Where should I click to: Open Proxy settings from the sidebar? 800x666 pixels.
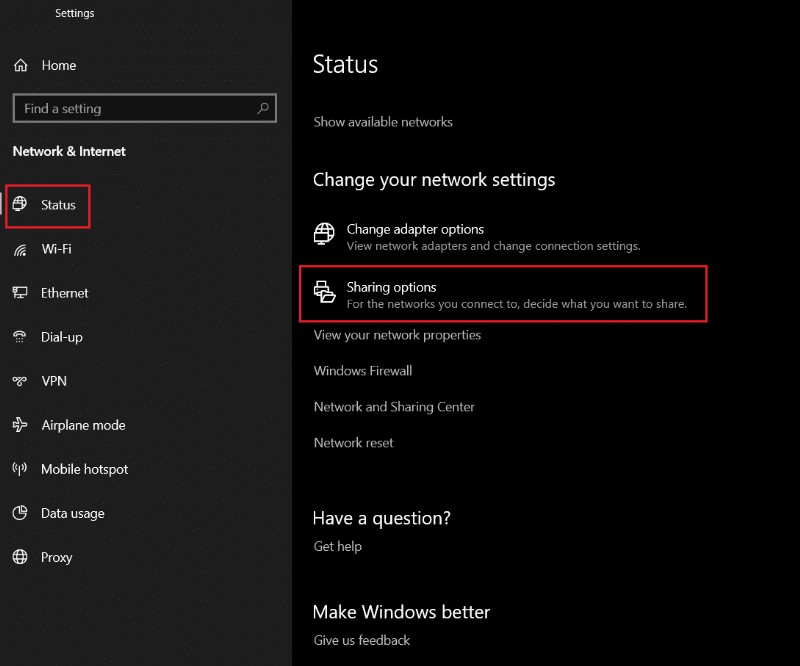point(56,557)
